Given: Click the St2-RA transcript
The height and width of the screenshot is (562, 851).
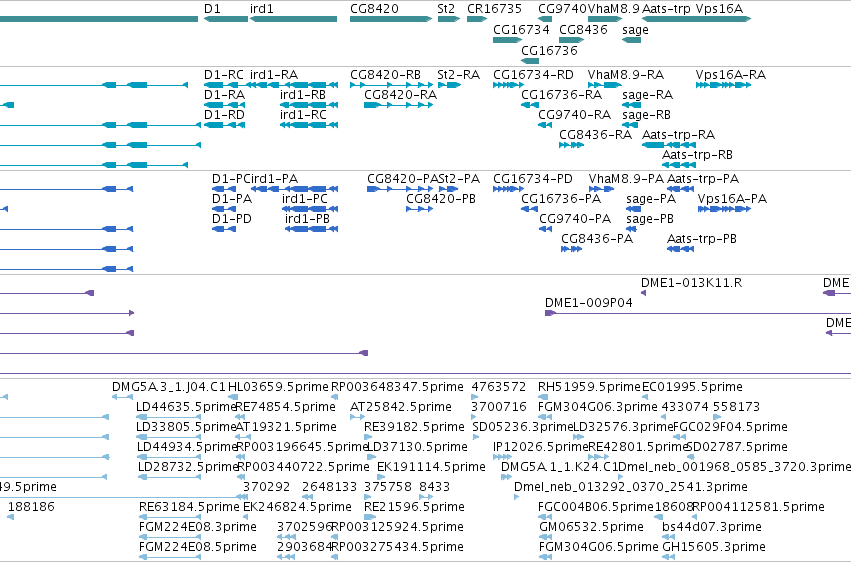Looking at the screenshot, I should [449, 85].
